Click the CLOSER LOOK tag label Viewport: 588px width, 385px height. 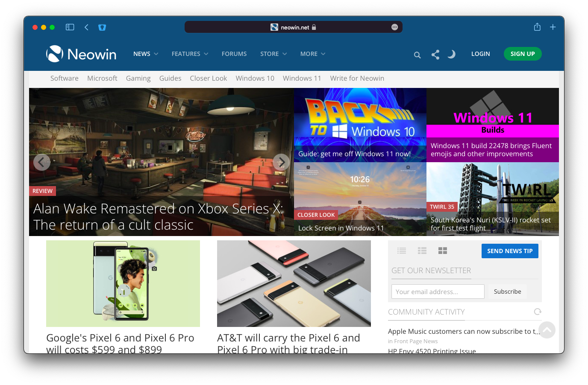tap(316, 215)
